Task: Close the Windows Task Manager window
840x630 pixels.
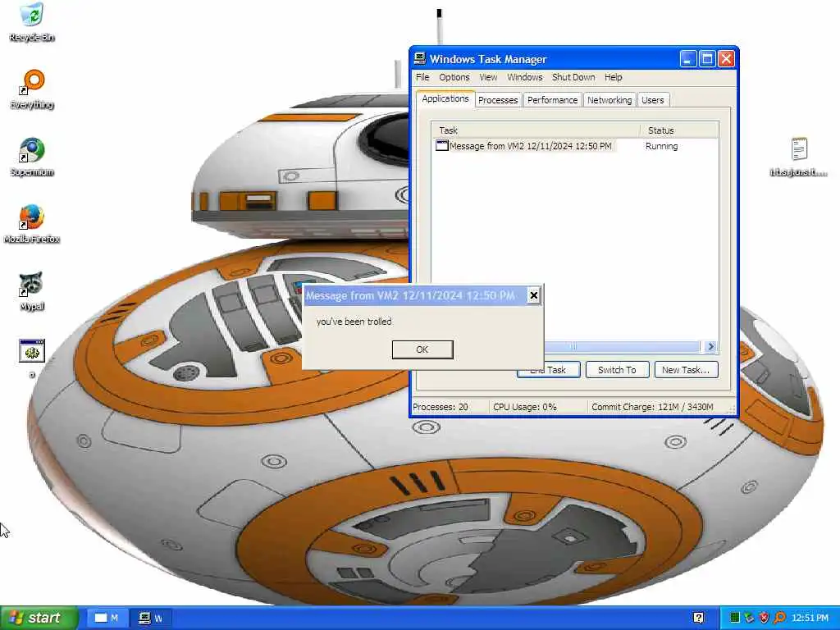Action: point(727,58)
